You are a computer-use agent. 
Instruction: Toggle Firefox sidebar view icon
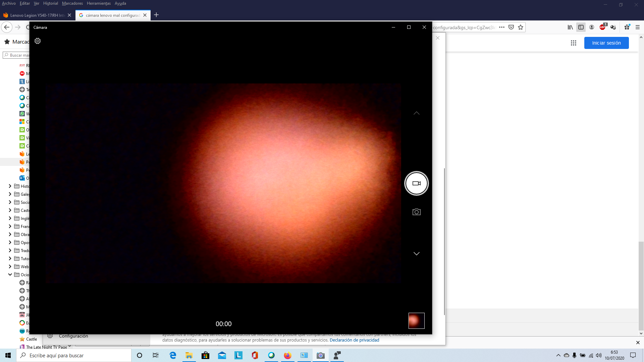pyautogui.click(x=581, y=27)
